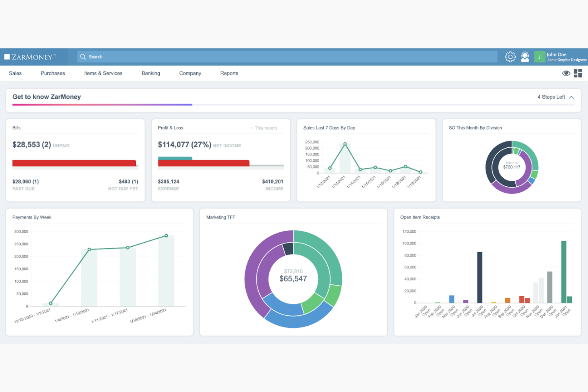Click the customer support headset icon
The image size is (588, 392).
[525, 56]
